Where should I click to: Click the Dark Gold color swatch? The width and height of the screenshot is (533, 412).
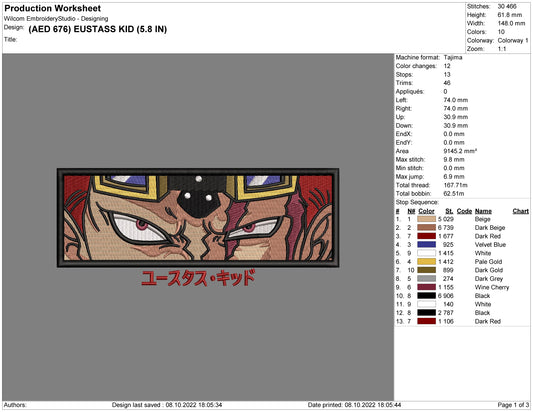point(426,270)
